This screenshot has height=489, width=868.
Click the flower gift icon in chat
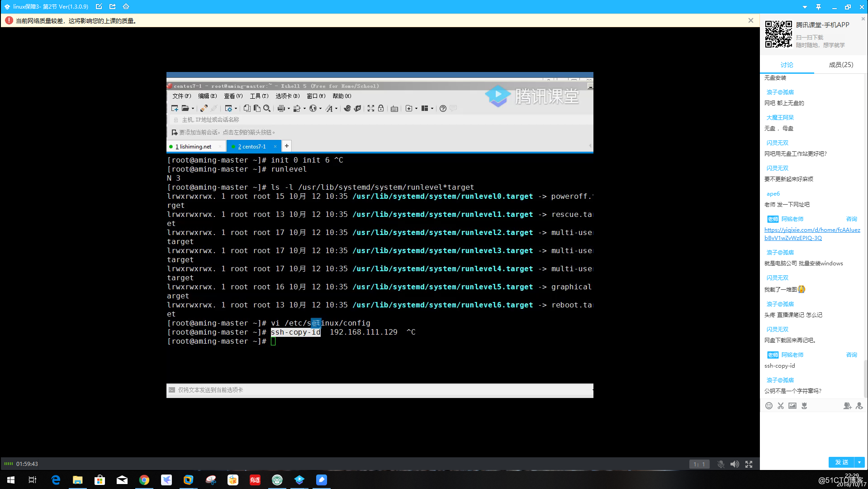804,406
